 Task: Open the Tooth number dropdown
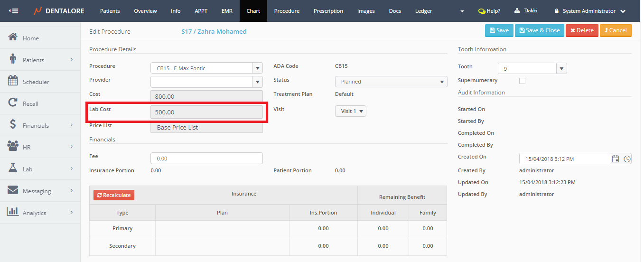[561, 69]
